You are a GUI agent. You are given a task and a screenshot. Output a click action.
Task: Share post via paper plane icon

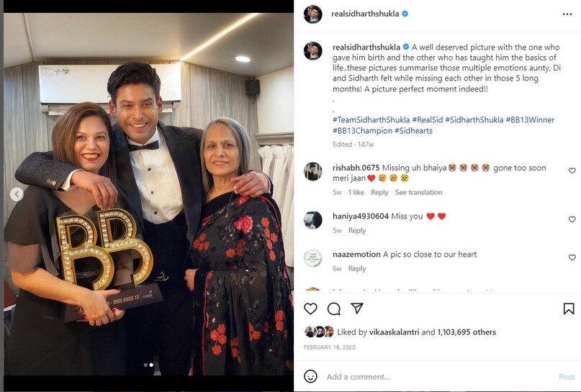click(357, 309)
